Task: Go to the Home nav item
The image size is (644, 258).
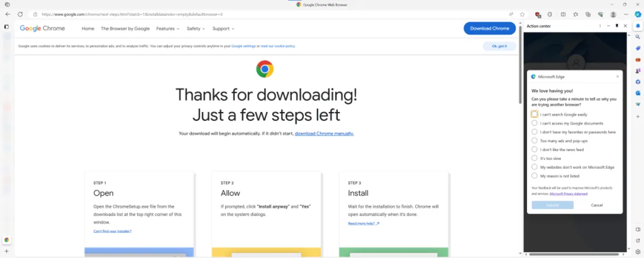Action: point(88,29)
